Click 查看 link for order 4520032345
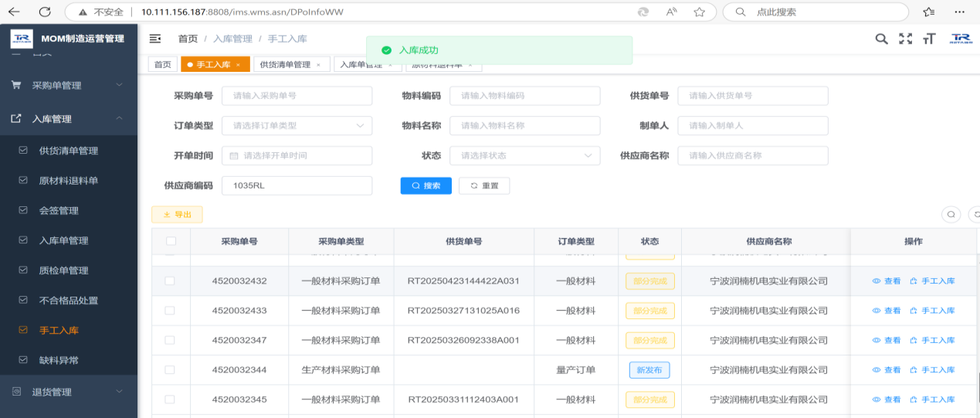Image resolution: width=980 pixels, height=418 pixels. 887,399
